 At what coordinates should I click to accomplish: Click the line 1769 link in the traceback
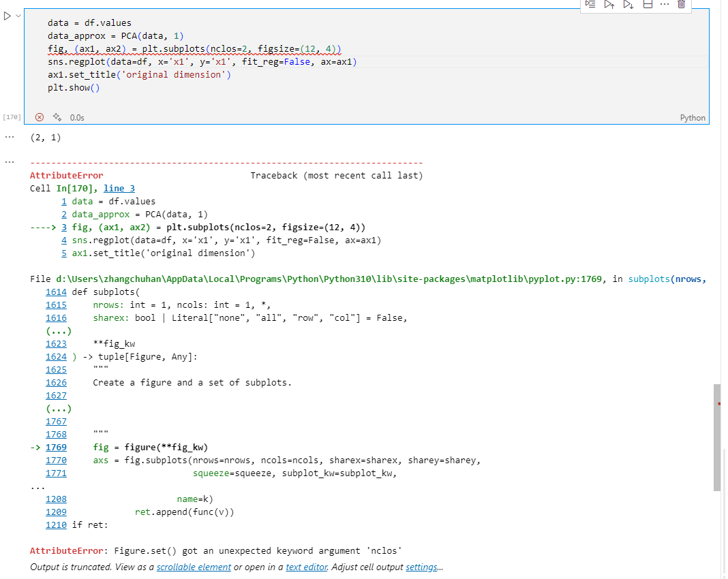pos(55,447)
